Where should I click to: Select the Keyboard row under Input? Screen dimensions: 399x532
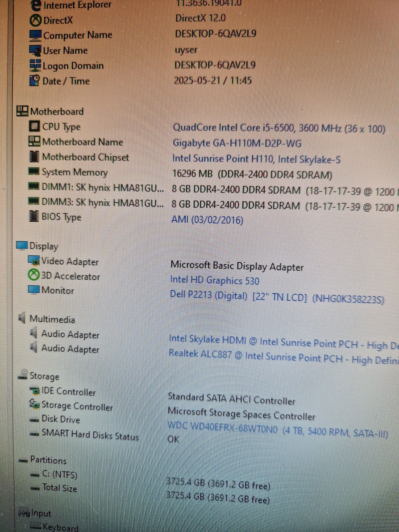(x=60, y=527)
